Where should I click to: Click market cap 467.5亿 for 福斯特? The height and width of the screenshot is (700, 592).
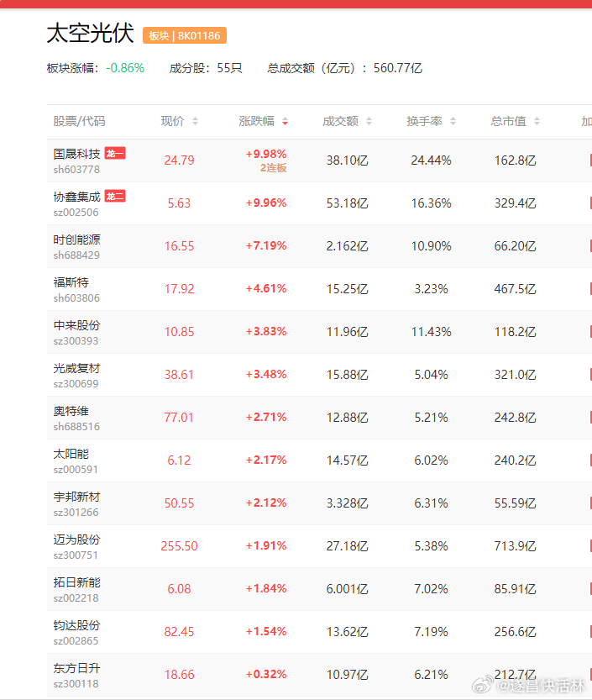pos(515,289)
